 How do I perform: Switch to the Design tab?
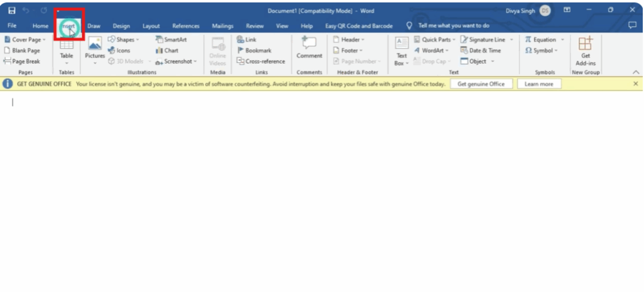pyautogui.click(x=121, y=26)
